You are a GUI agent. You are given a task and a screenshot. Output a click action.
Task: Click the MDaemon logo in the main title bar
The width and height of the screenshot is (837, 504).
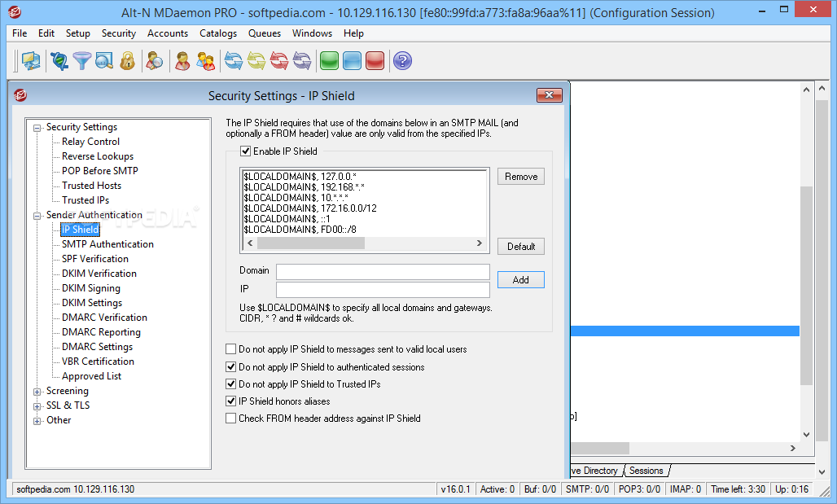[x=15, y=11]
